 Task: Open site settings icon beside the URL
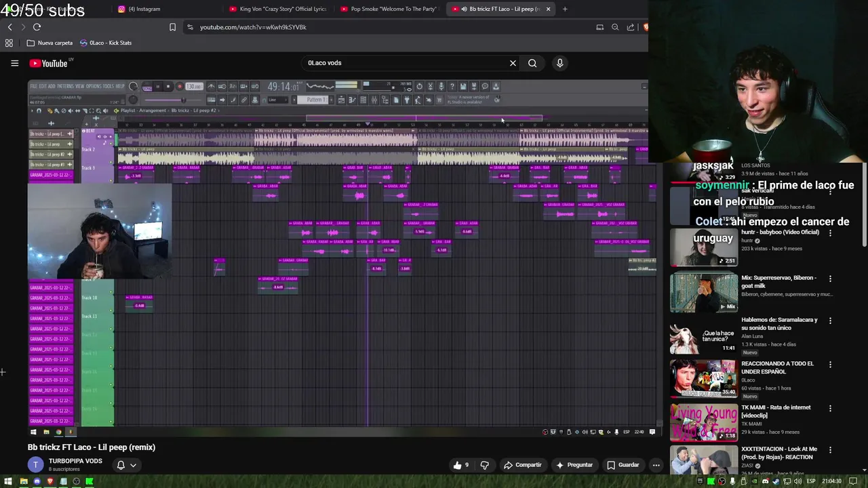click(191, 27)
